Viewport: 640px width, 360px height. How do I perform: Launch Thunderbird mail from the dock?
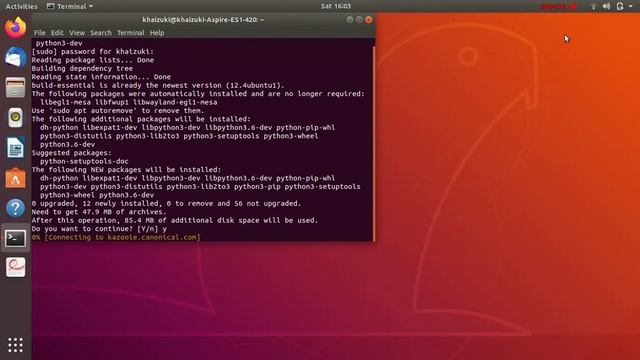pos(16,58)
